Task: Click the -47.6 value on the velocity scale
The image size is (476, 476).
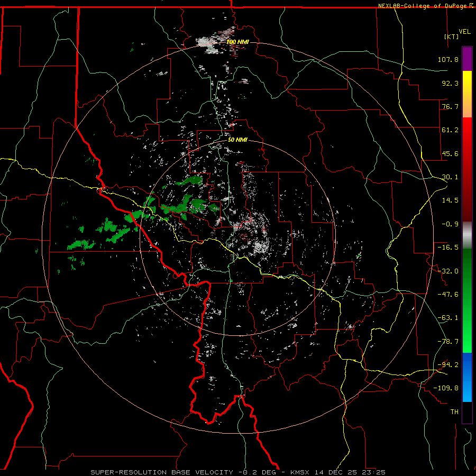Action: tap(448, 295)
